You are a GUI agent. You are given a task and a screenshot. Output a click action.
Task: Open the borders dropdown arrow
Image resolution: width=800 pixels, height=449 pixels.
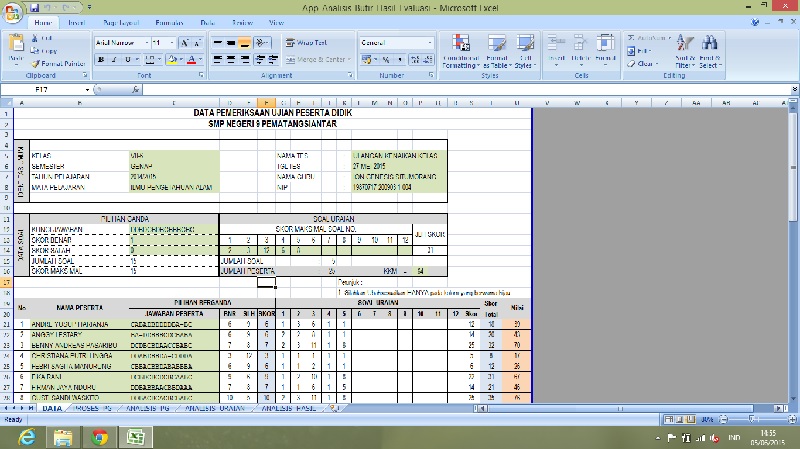159,60
